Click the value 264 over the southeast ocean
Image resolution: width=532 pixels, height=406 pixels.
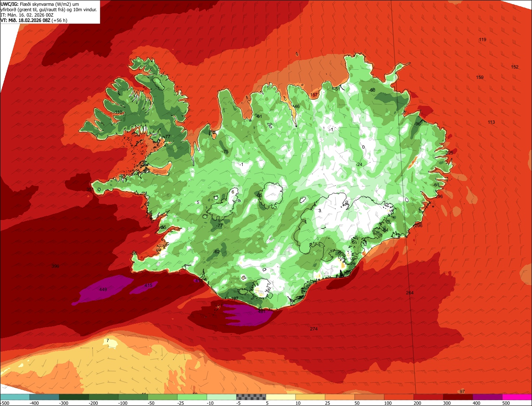click(x=410, y=293)
